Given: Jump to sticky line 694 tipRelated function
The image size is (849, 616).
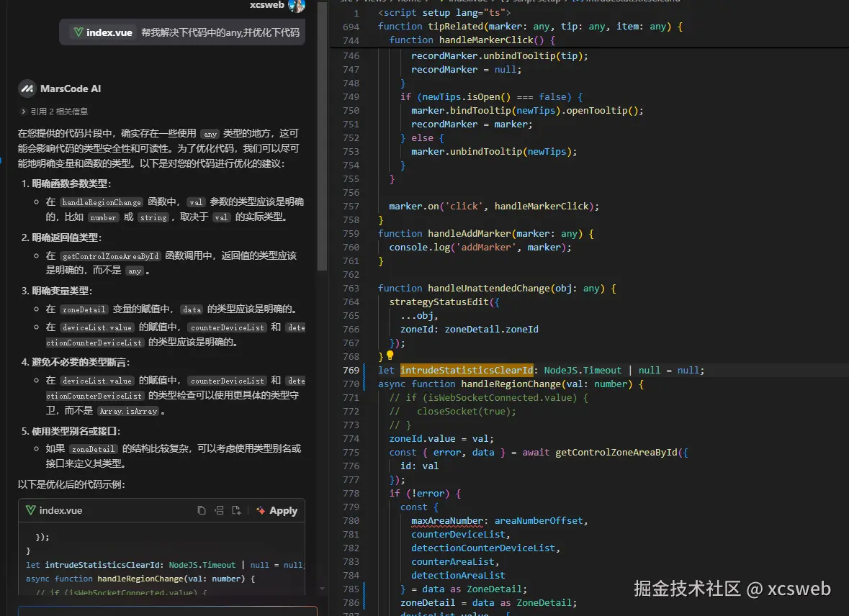Looking at the screenshot, I should 530,26.
